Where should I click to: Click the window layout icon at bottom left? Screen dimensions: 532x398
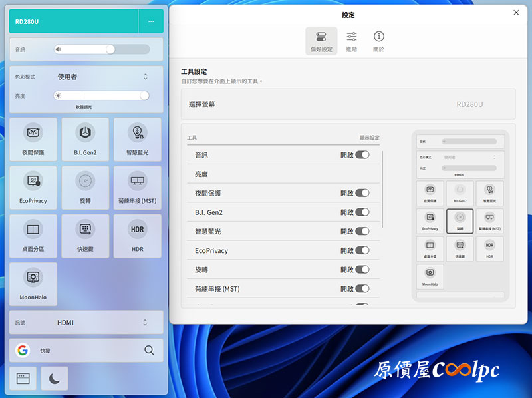point(23,378)
